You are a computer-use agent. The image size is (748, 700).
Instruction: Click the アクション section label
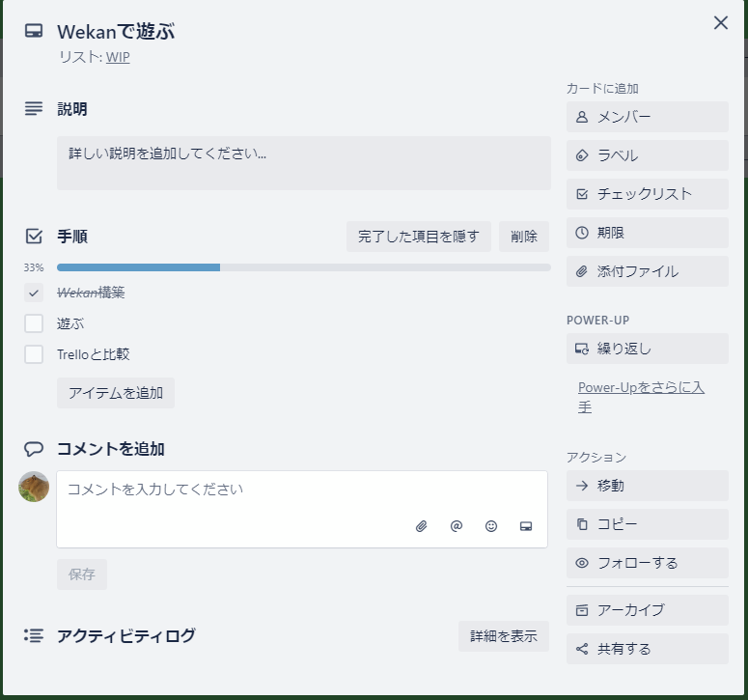[596, 457]
